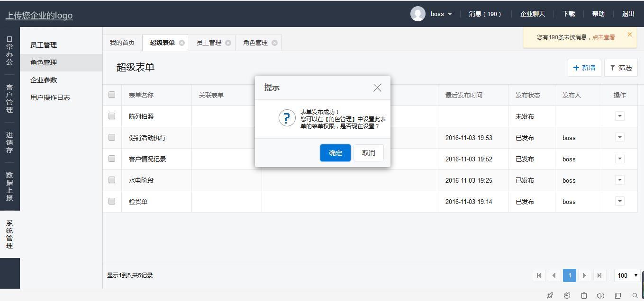
Task: Expand the page size dropdown showing 100
Action: [x=627, y=275]
